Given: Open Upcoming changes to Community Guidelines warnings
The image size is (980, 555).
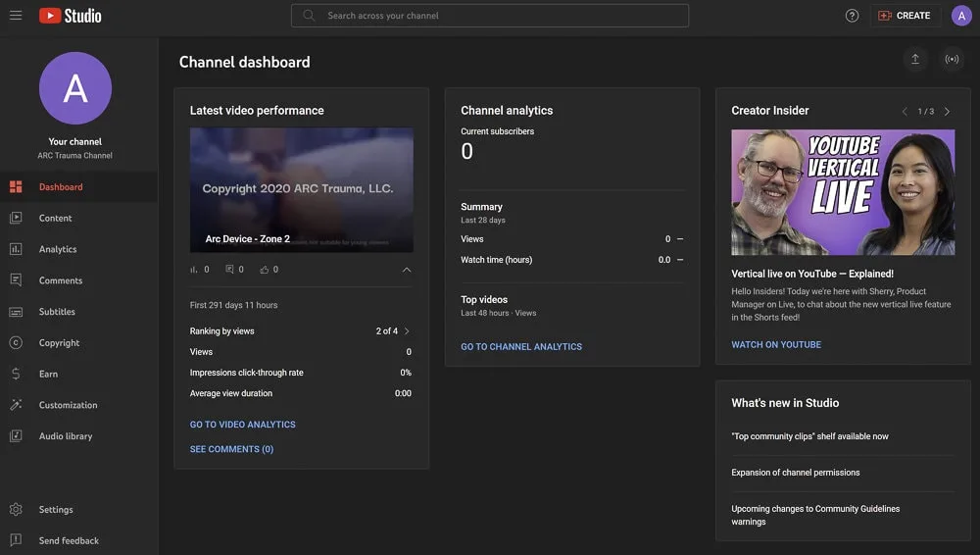Looking at the screenshot, I should pos(815,515).
